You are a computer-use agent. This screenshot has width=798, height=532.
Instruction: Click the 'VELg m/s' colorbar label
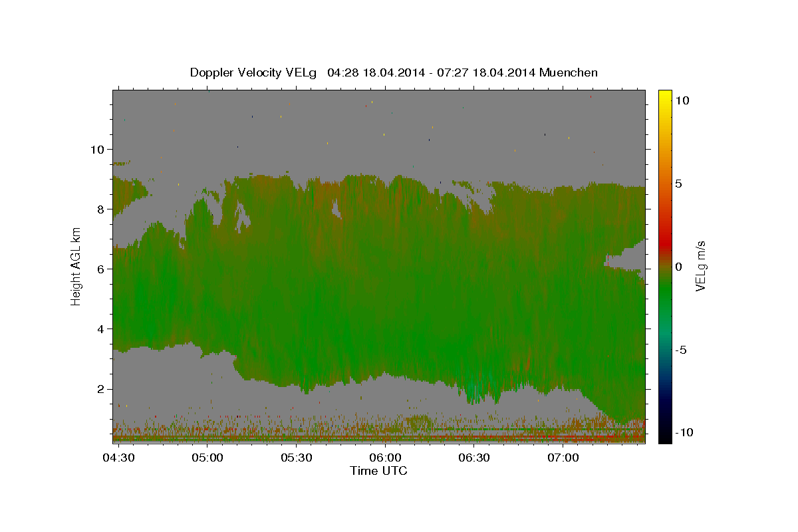click(x=700, y=266)
